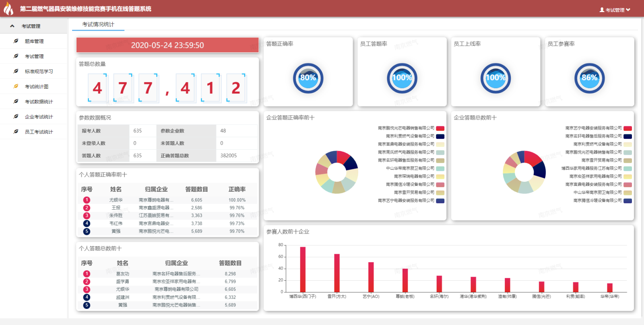Screen dimensions: 644x325
Task: Open the 员工考试统计 sidebar link
Action: (39, 132)
